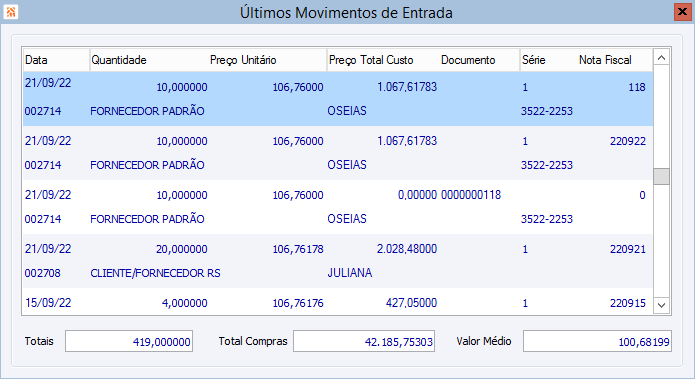Click unit price 106,76176

click(298, 303)
